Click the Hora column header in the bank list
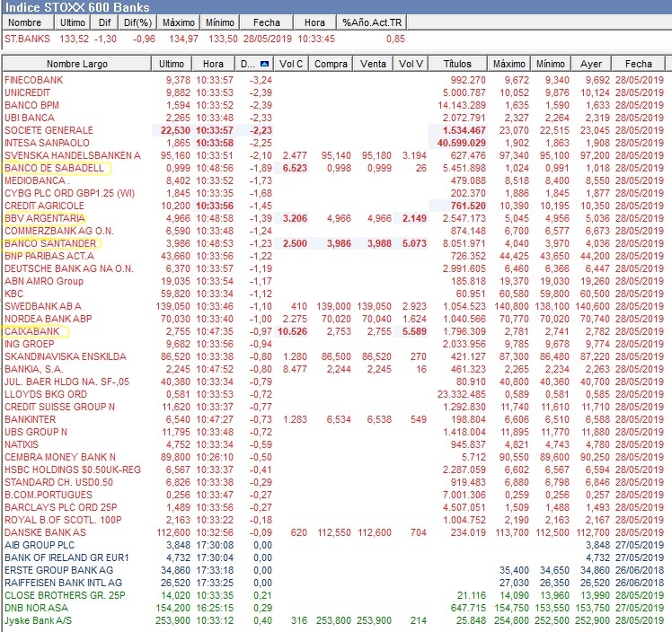Screen dimensions: 672x632 213,64
